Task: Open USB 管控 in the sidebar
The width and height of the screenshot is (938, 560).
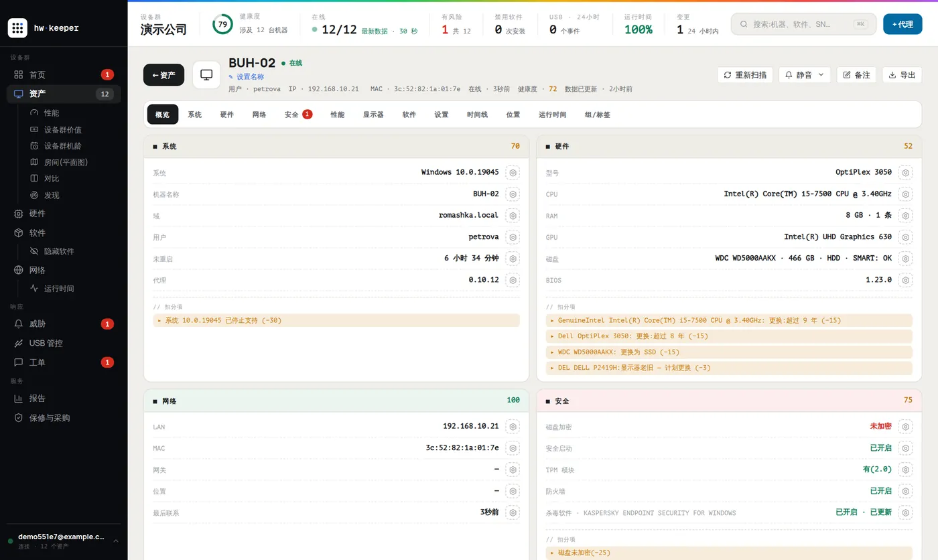Action: pos(64,343)
